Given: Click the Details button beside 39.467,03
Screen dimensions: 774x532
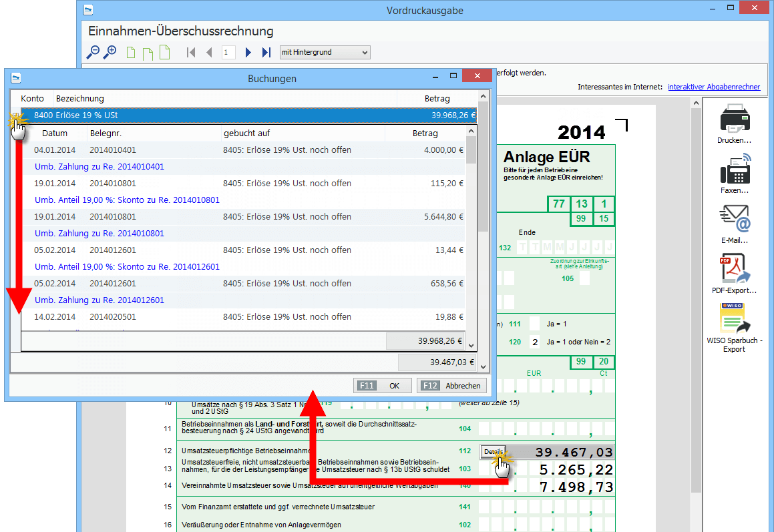Looking at the screenshot, I should click(493, 452).
